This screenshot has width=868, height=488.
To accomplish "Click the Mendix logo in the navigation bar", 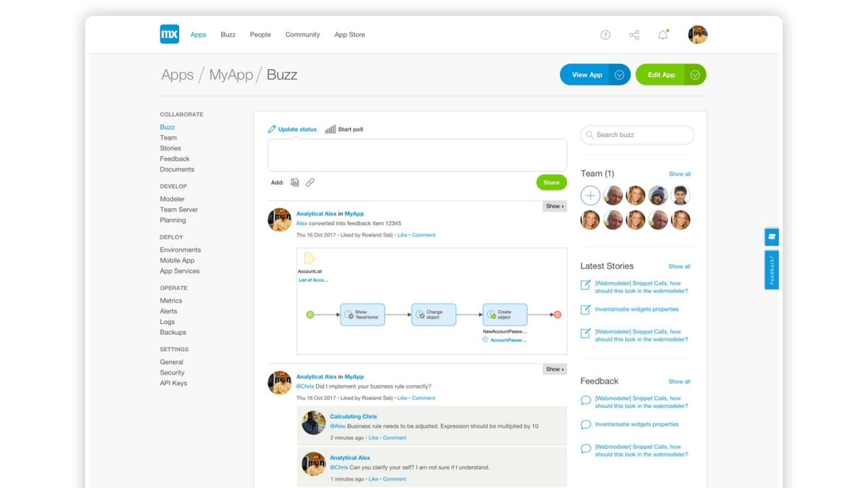I will click(169, 34).
